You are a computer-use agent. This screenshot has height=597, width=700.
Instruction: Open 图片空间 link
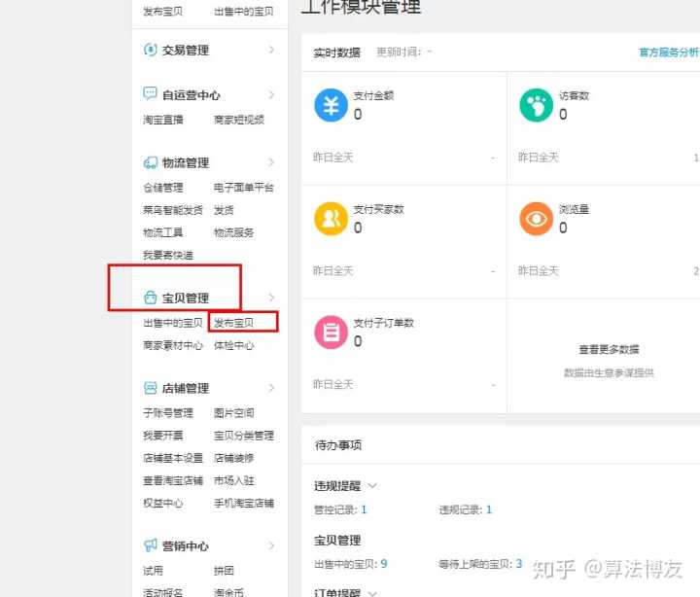point(233,413)
